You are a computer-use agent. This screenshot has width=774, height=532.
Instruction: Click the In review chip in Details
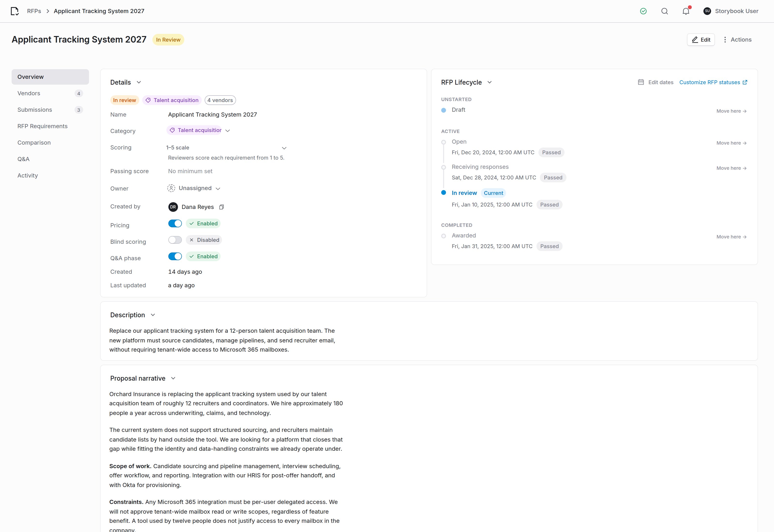point(124,100)
